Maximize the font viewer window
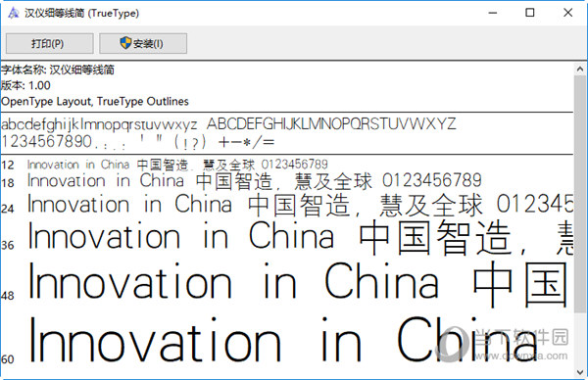This screenshot has height=380, width=588. tap(530, 13)
